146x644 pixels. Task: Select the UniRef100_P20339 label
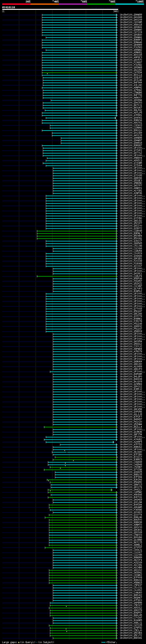coord(131,261)
